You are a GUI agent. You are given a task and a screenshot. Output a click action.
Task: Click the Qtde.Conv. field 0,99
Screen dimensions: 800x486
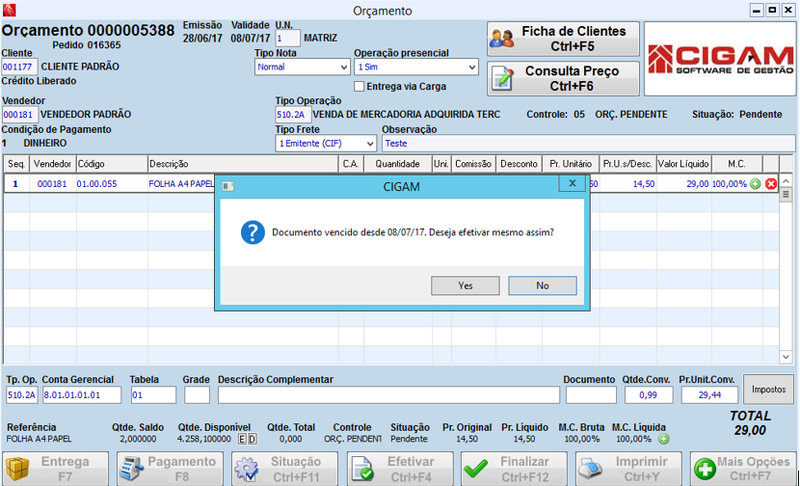(x=648, y=395)
